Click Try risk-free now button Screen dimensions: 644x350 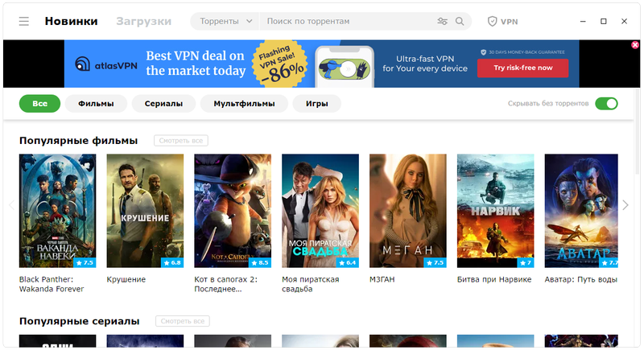[x=522, y=68]
